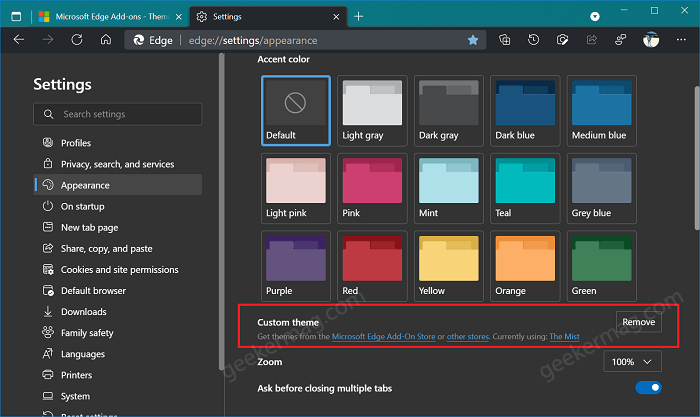Open the tab actions menu icon
Image resolution: width=700 pixels, height=417 pixels.
[16, 17]
